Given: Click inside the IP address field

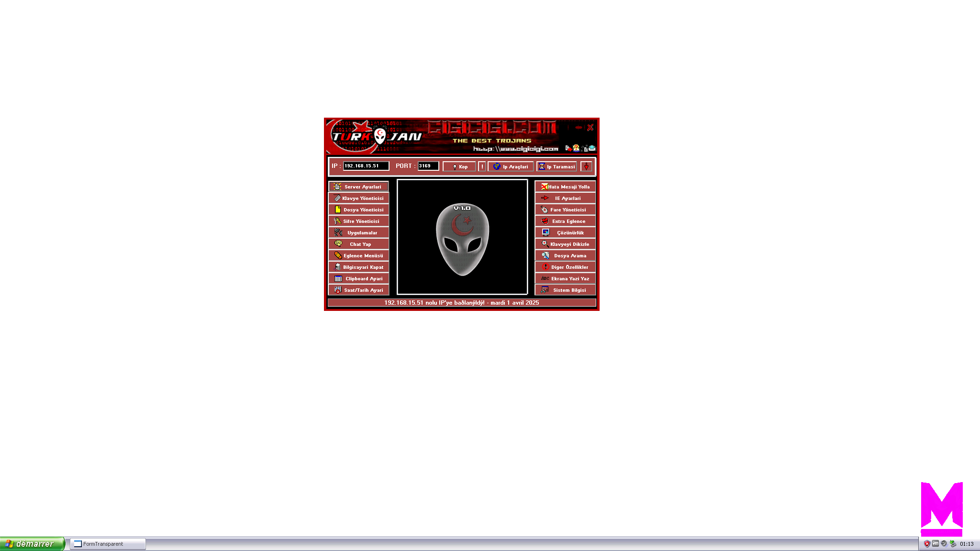Looking at the screenshot, I should click(366, 166).
